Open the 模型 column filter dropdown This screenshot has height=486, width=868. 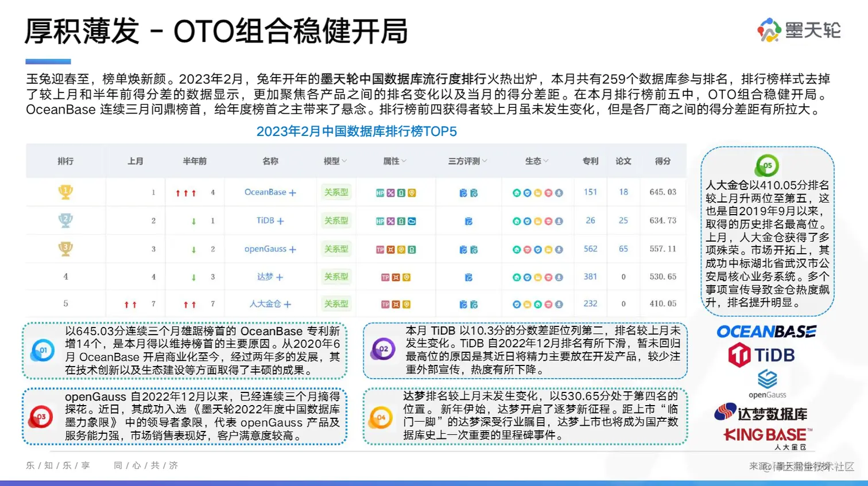344,161
